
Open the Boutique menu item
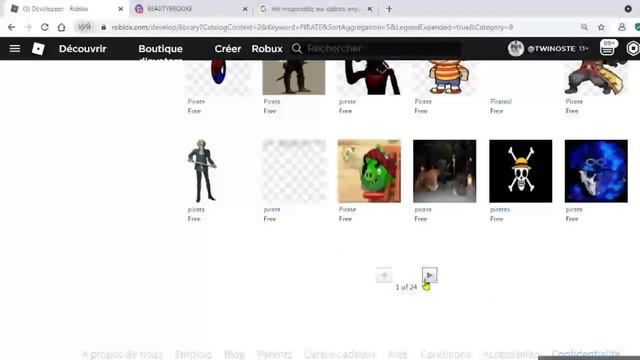click(x=160, y=49)
